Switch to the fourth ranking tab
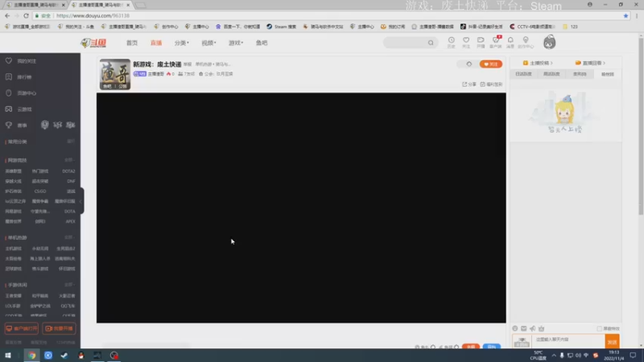The image size is (644, 362). [x=608, y=74]
